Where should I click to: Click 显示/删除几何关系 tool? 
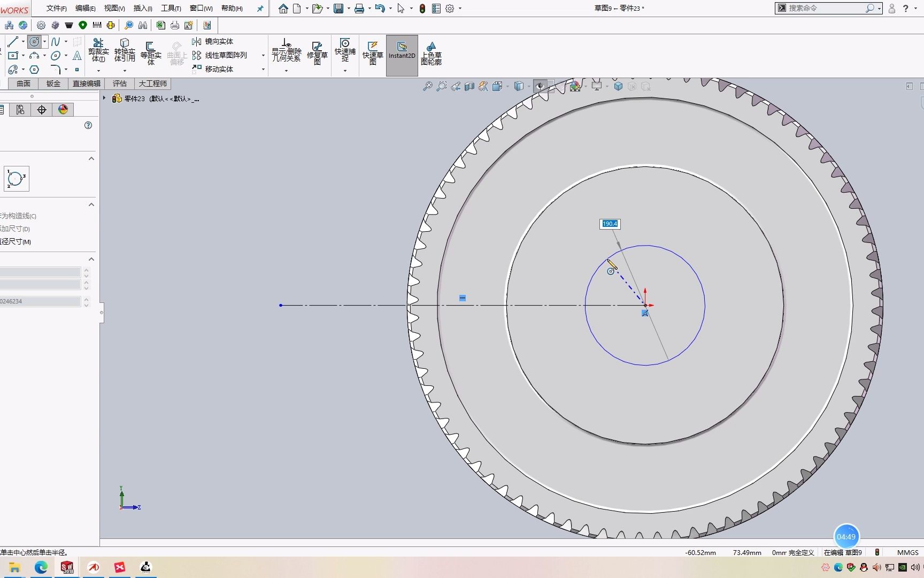(287, 50)
